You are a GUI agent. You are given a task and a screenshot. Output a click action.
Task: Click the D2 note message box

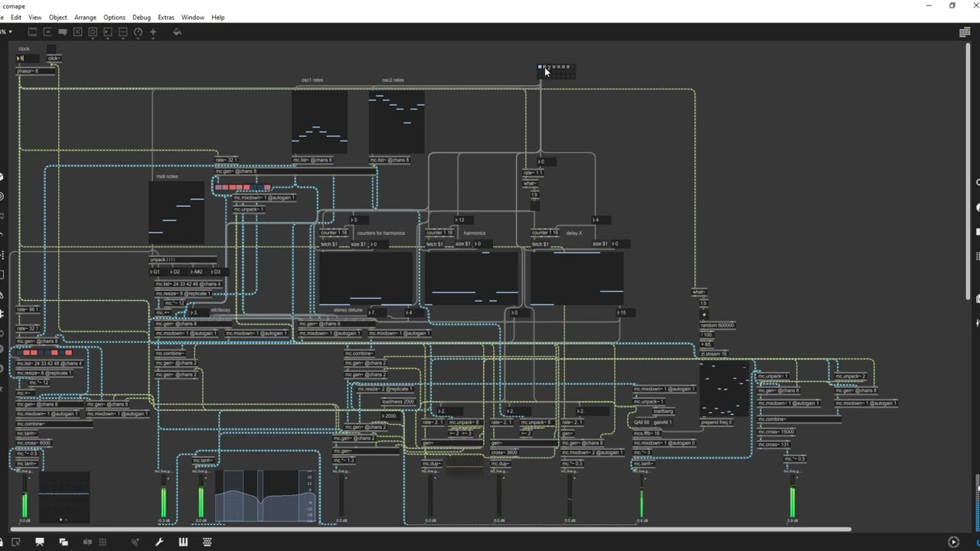(x=177, y=272)
